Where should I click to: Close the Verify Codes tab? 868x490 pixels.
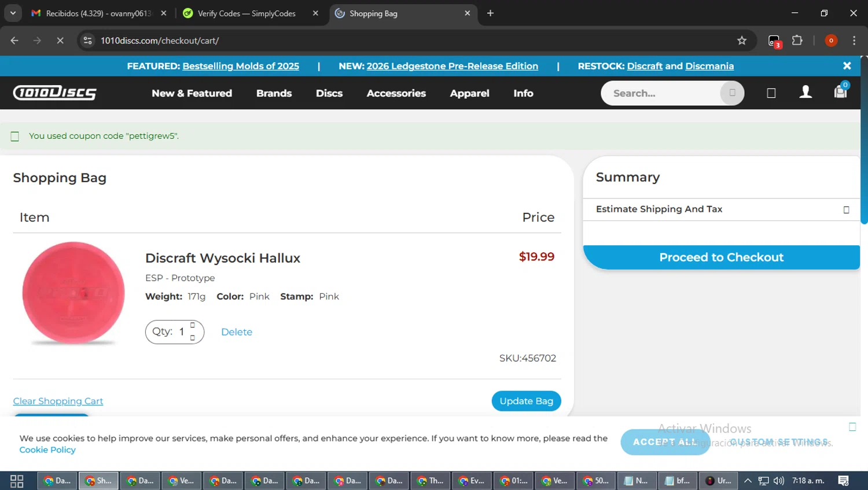[315, 13]
